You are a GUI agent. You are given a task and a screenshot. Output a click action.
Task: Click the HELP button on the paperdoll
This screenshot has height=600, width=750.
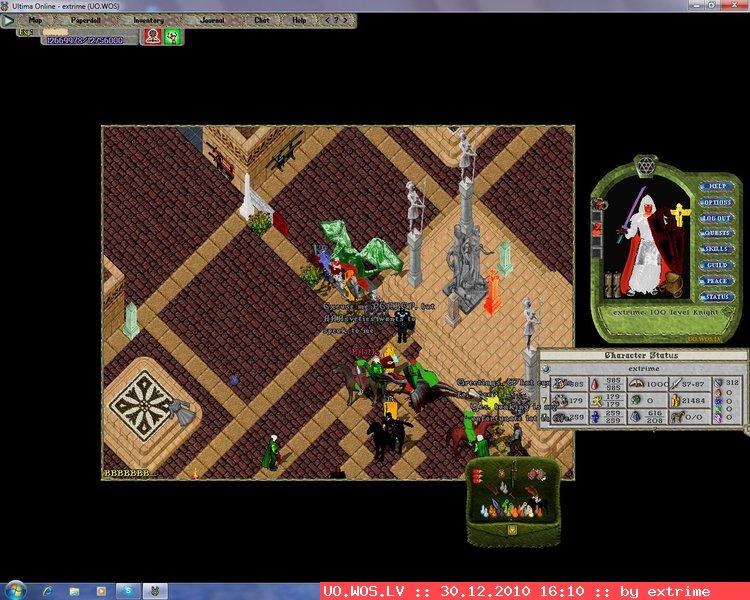tap(717, 186)
